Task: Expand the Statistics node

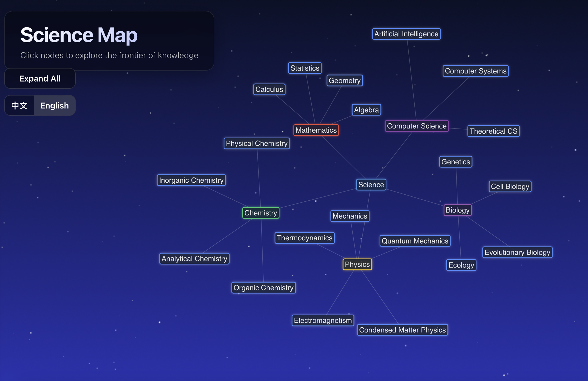Action: tap(305, 68)
